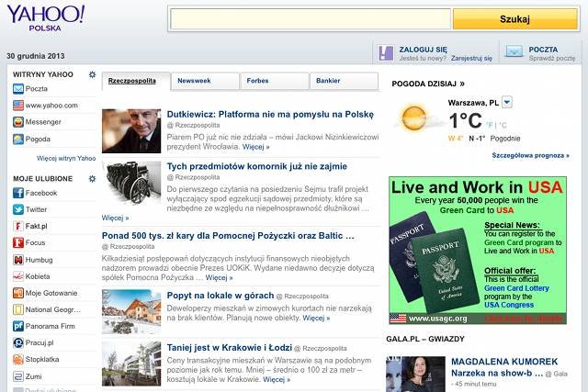
Task: Click the wheelchairs article thumbnail
Action: pos(131,184)
